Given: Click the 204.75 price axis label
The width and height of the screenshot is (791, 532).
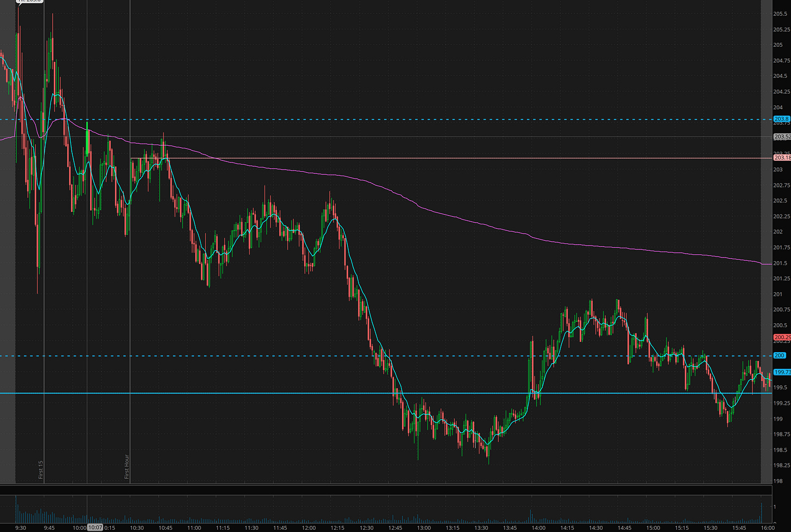Looking at the screenshot, I should tap(781, 60).
